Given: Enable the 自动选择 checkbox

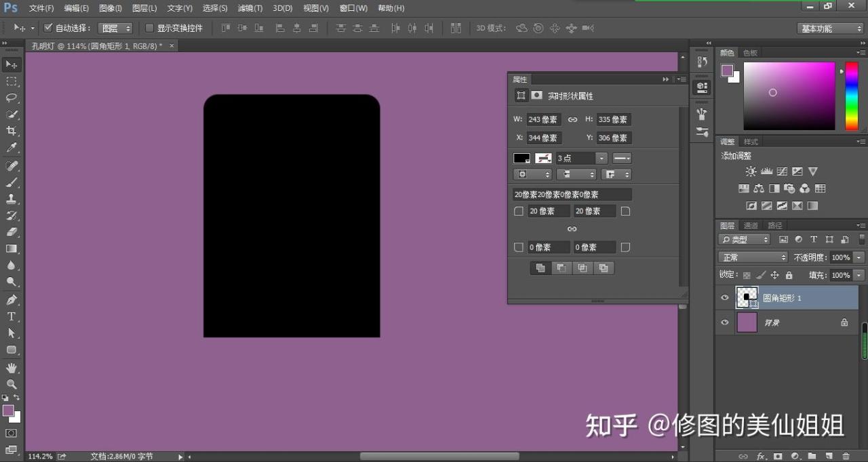Looking at the screenshot, I should tap(48, 28).
